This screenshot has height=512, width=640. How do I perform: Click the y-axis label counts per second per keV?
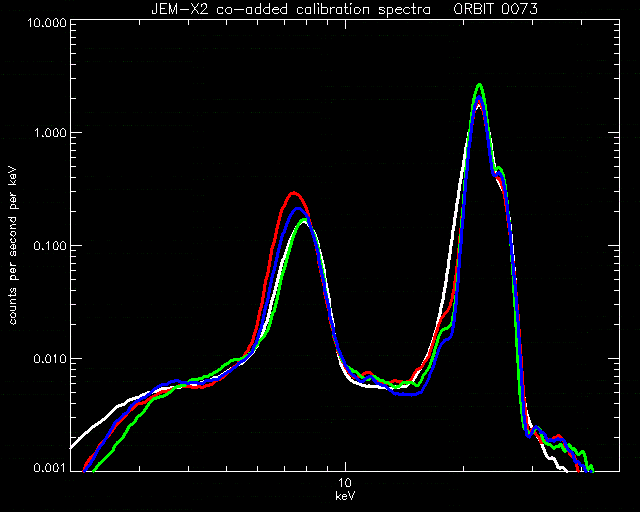pyautogui.click(x=13, y=246)
